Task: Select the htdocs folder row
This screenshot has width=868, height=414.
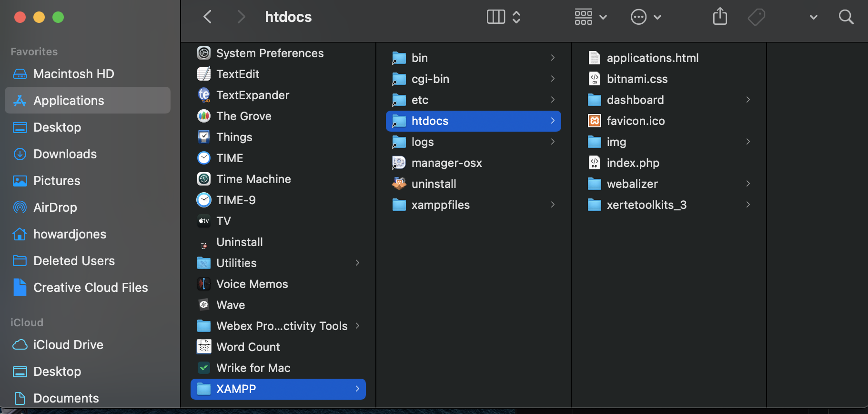Action: point(474,121)
